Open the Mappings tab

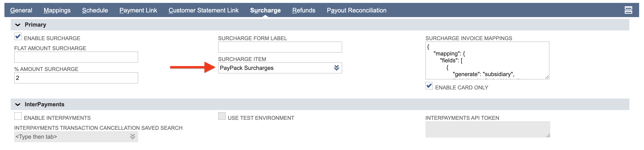[x=57, y=10]
